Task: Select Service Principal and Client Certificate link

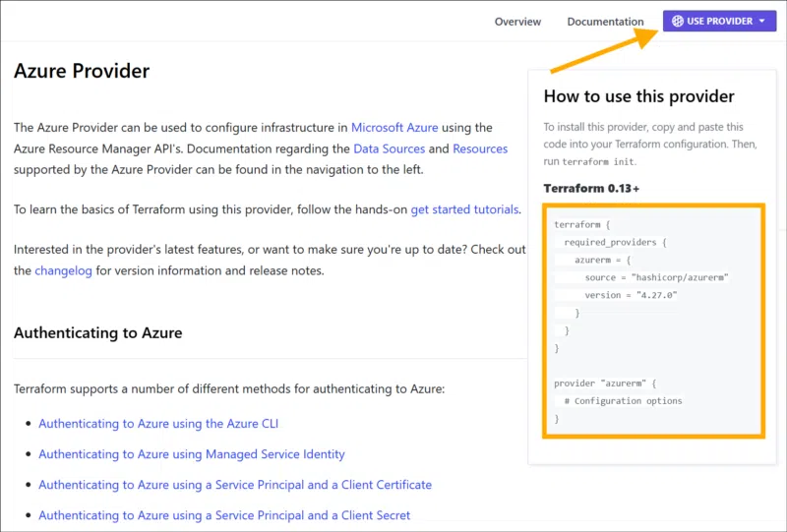Action: click(x=235, y=485)
